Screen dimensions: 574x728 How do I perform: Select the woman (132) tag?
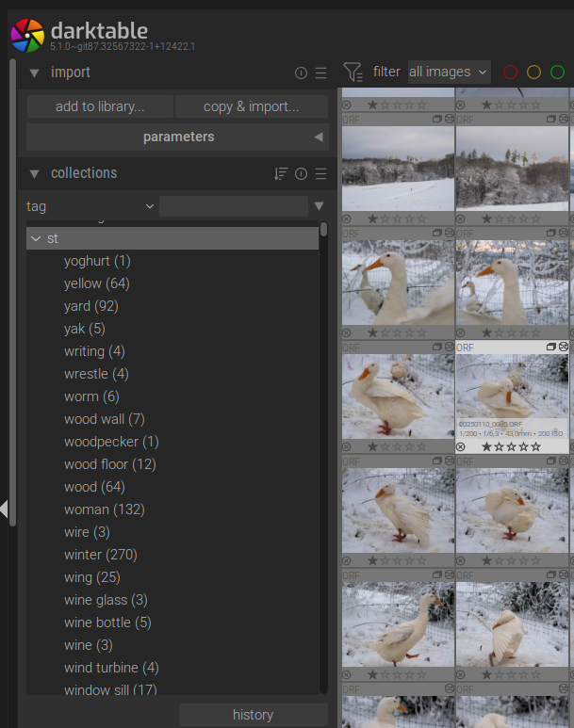(x=105, y=510)
